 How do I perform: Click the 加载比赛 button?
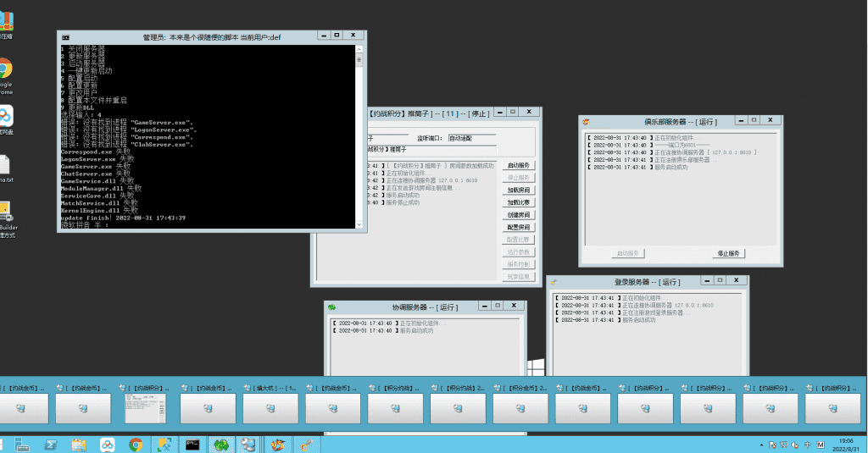(x=519, y=202)
